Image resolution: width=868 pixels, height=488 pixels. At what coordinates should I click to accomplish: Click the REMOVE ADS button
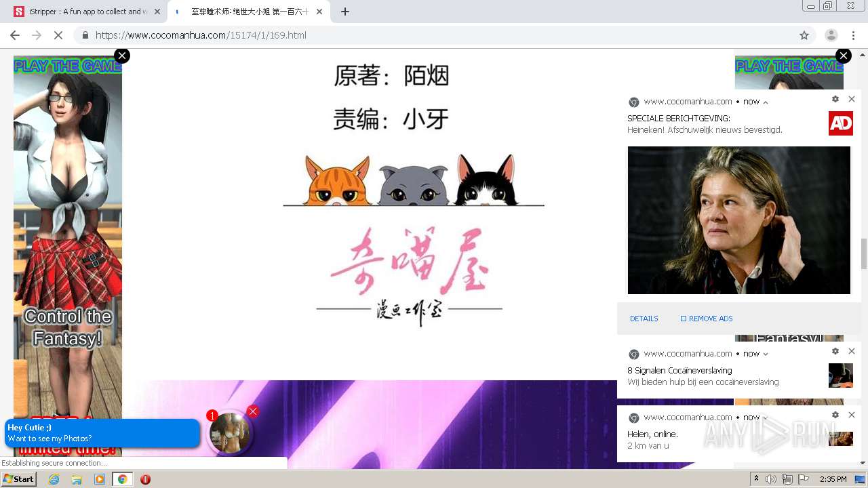click(707, 319)
